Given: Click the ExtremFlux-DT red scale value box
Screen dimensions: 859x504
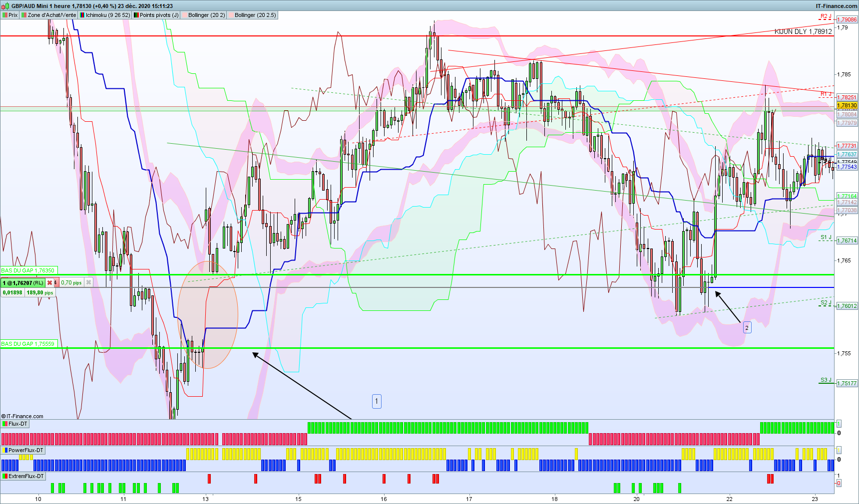Looking at the screenshot, I should [839, 483].
